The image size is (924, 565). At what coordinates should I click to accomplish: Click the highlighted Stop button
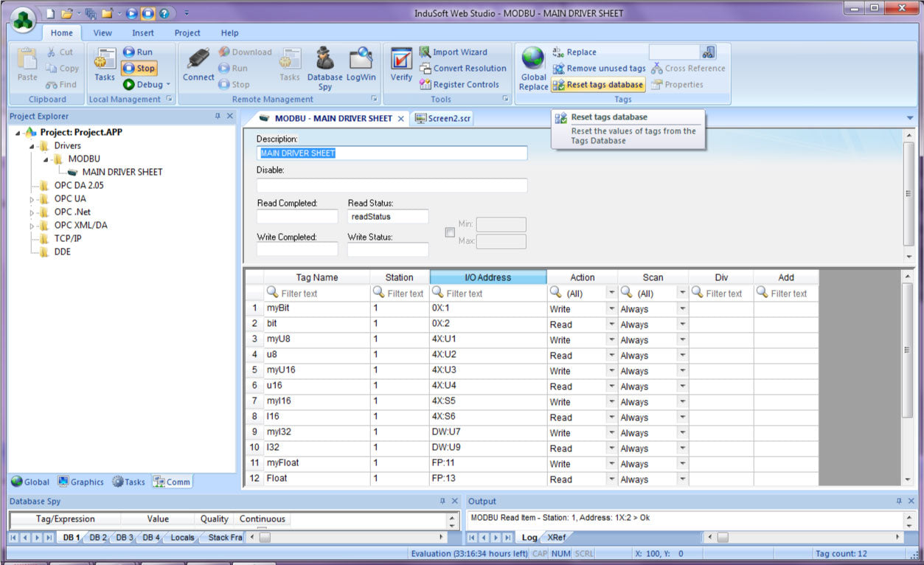[x=139, y=69]
